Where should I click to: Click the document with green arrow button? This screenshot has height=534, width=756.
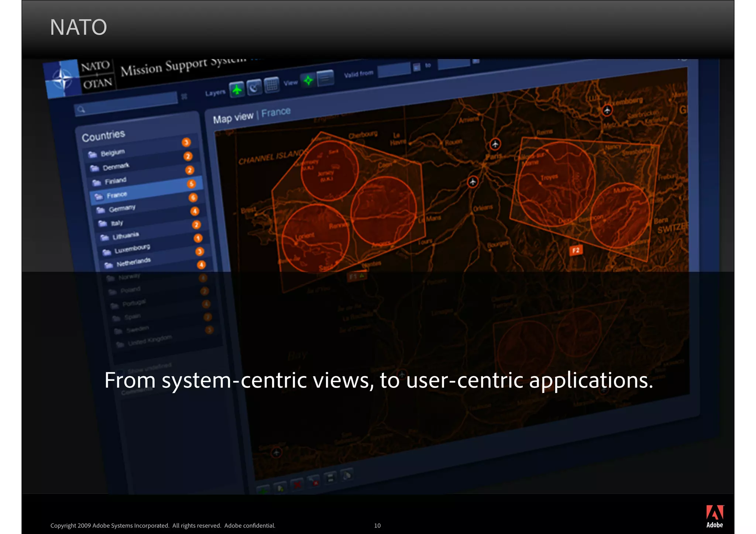pyautogui.click(x=281, y=488)
